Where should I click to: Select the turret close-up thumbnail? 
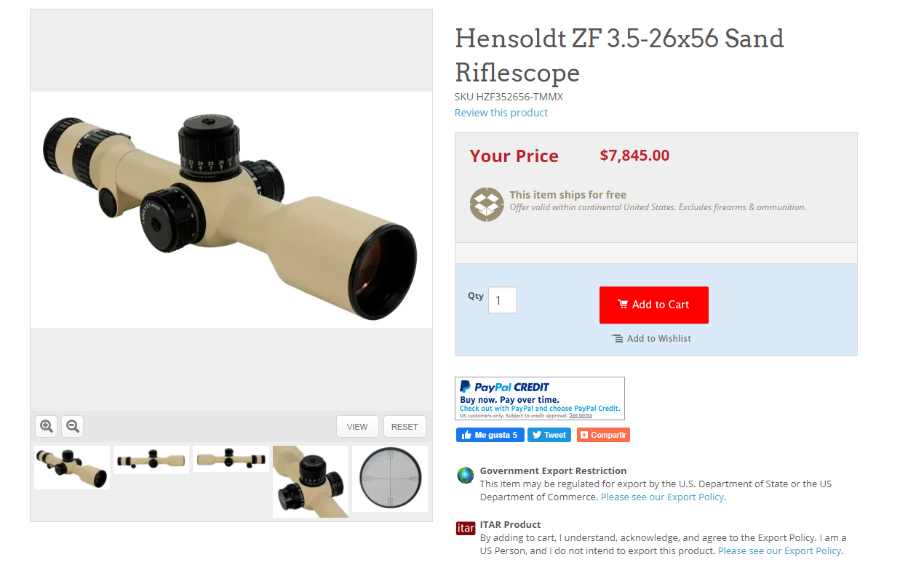tap(311, 481)
